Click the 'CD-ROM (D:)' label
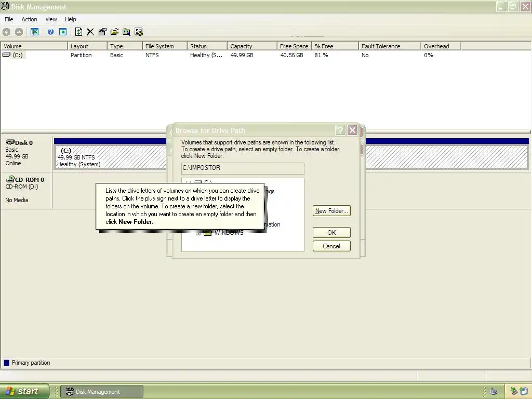 pyautogui.click(x=22, y=187)
